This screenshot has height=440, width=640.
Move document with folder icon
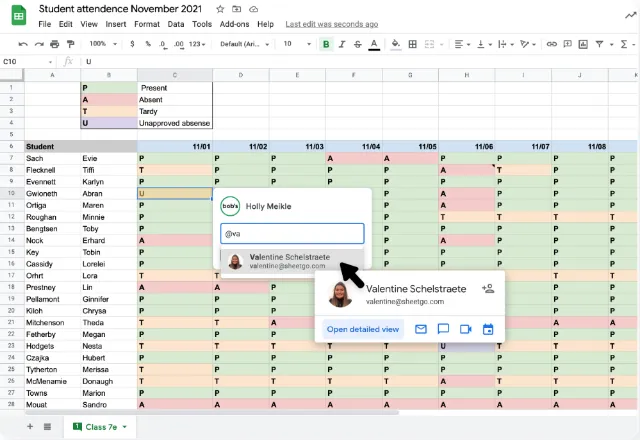click(236, 9)
